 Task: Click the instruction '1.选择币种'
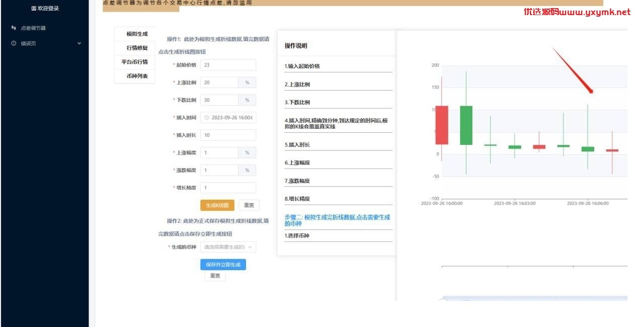tap(297, 235)
